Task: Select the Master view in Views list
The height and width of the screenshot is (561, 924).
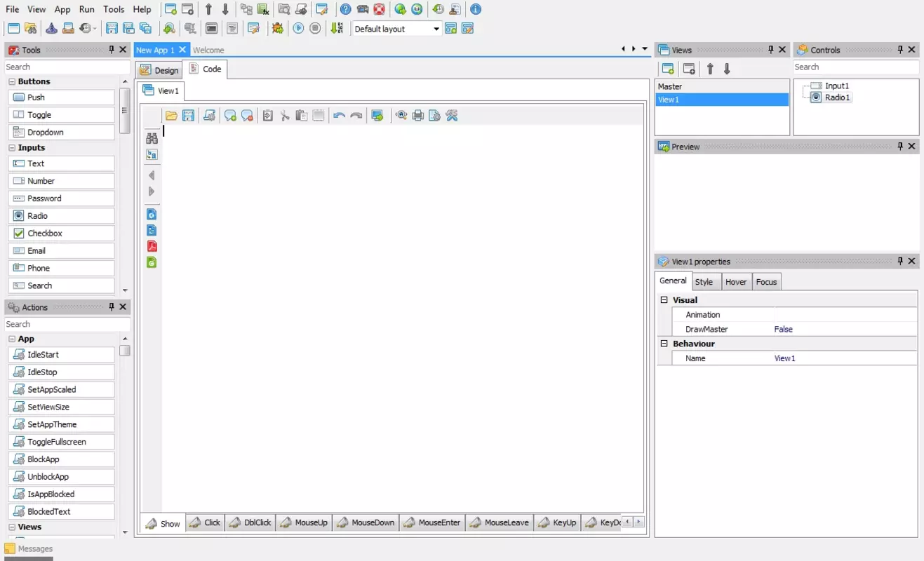Action: pyautogui.click(x=721, y=86)
